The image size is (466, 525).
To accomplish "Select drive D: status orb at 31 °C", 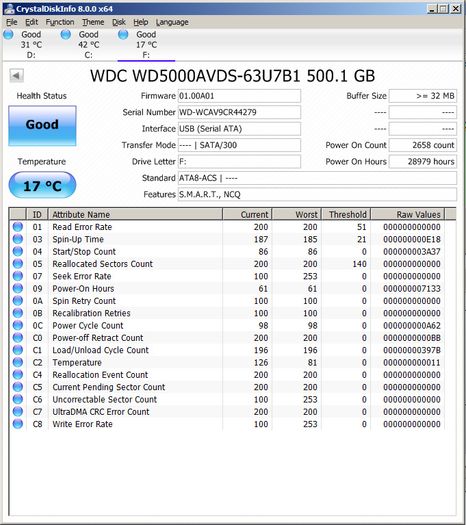I will pyautogui.click(x=8, y=34).
